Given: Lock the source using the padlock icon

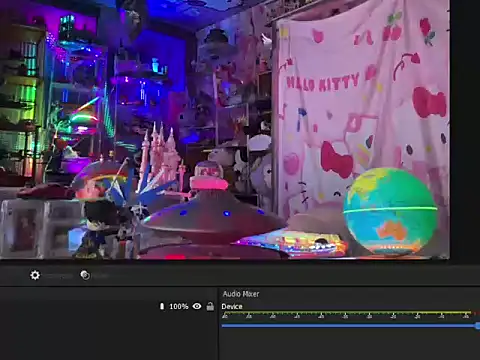Looking at the screenshot, I should (x=210, y=306).
